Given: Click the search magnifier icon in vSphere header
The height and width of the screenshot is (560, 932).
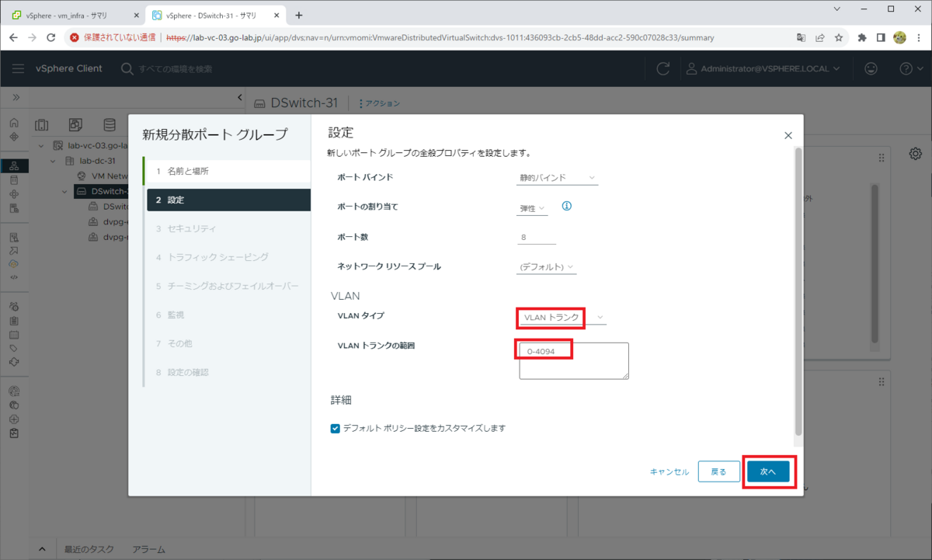Looking at the screenshot, I should (x=127, y=68).
